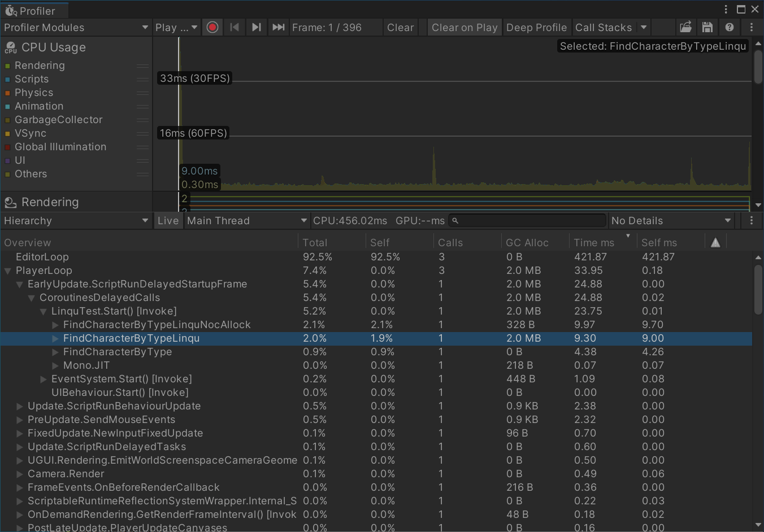Viewport: 764px width, 532px height.
Task: Sort by the GC Alloc column header
Action: pos(535,242)
